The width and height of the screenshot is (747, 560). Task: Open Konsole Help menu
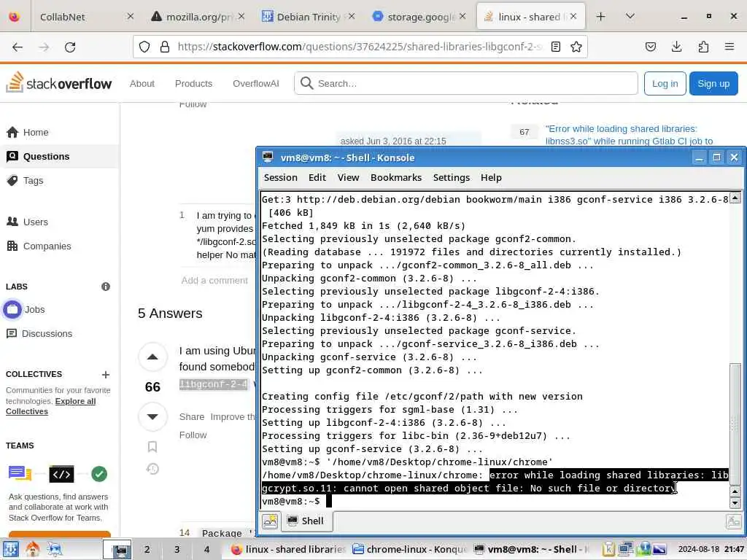(491, 178)
